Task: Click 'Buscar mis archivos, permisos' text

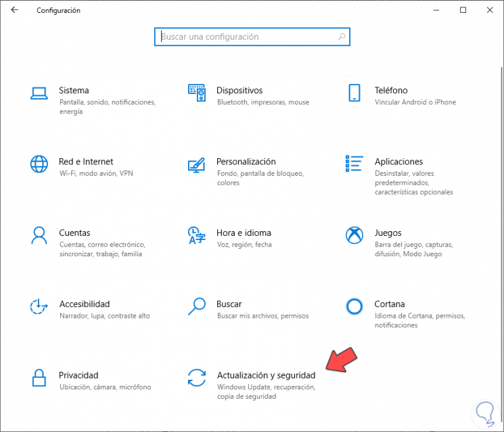Action: 263,316
